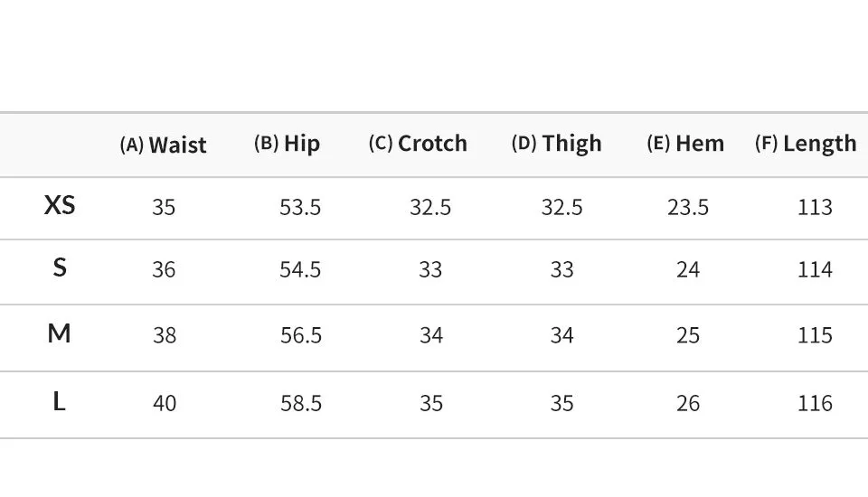The height and width of the screenshot is (497, 868).
Task: Click the M hip value 56.5
Action: pos(300,335)
